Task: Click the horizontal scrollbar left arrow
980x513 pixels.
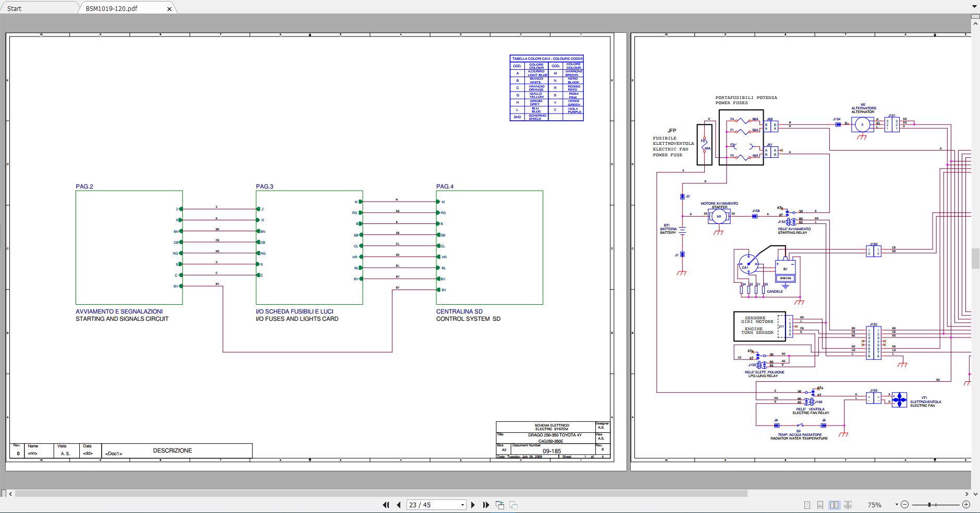Action: [11, 494]
